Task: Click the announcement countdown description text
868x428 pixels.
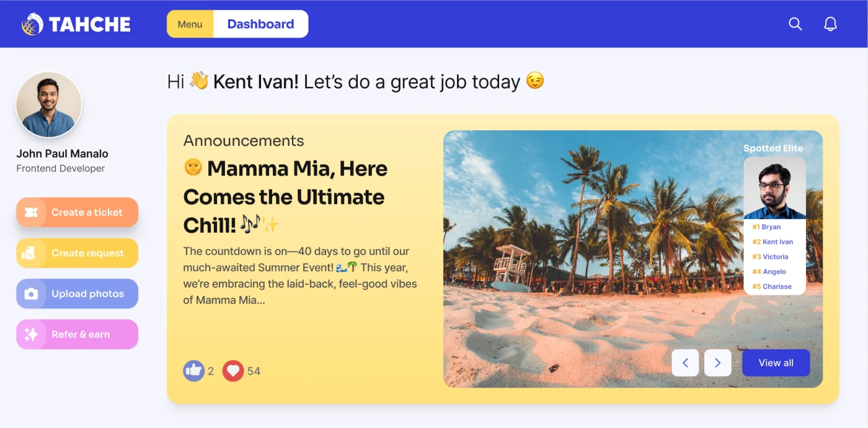Action: click(300, 276)
